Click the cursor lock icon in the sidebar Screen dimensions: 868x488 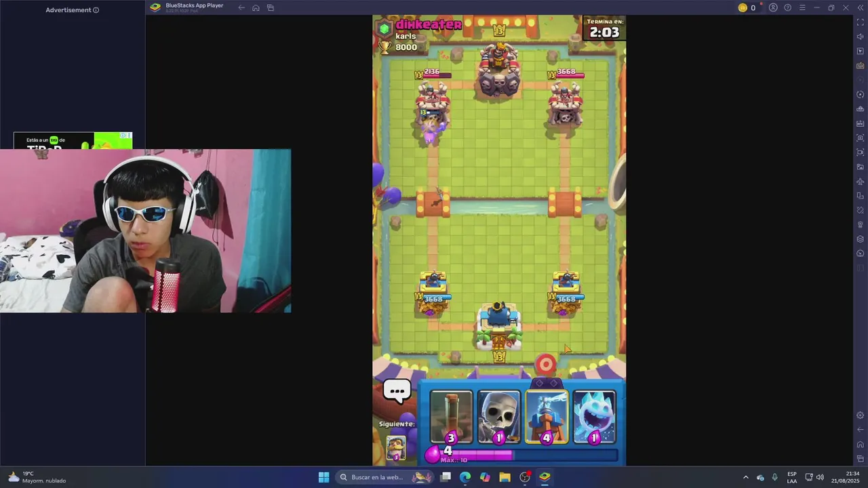click(860, 51)
